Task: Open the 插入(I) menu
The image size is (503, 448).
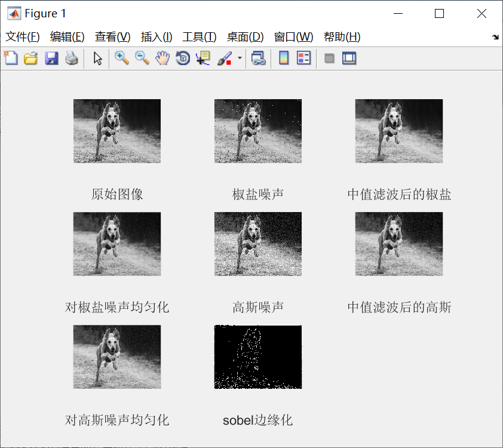Action: (157, 37)
